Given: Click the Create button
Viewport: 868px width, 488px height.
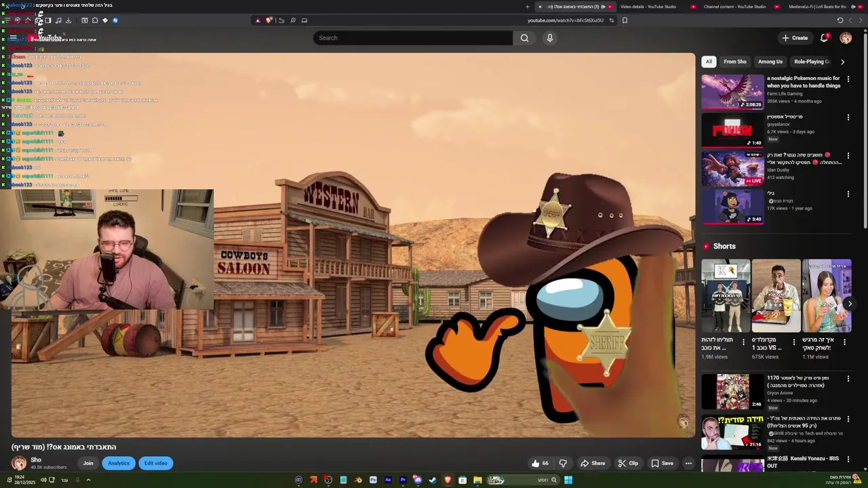Looking at the screenshot, I should 795,38.
